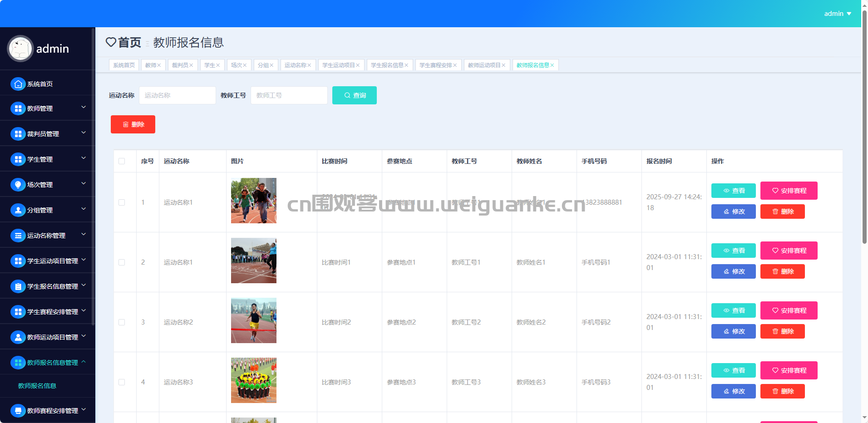Image resolution: width=868 pixels, height=423 pixels.
Task: Close the 学生 tab
Action: coord(218,65)
